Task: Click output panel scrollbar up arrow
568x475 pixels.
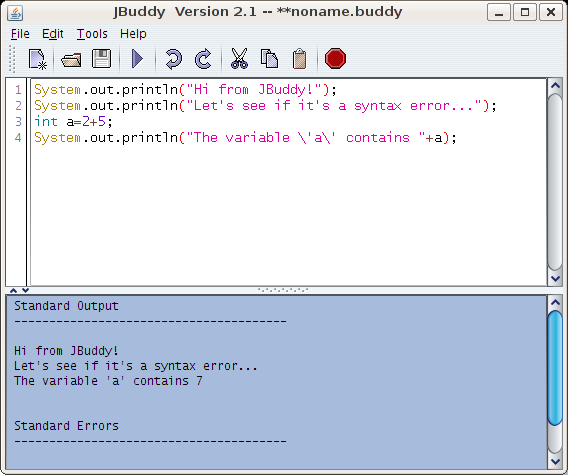Action: (555, 302)
